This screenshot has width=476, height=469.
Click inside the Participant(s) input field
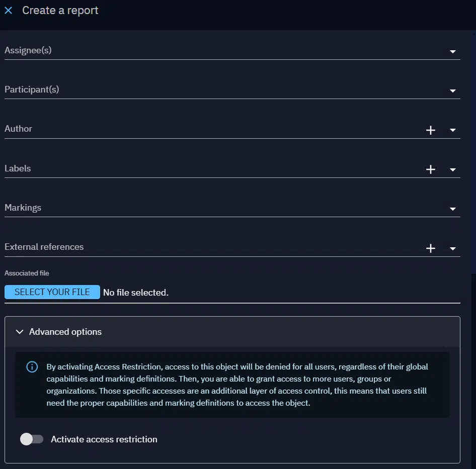(x=201, y=92)
